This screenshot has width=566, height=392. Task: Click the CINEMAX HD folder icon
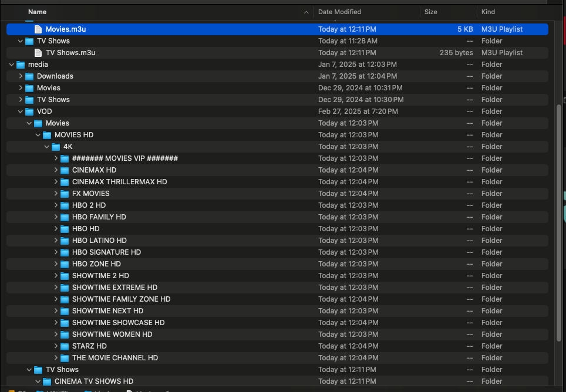click(65, 170)
